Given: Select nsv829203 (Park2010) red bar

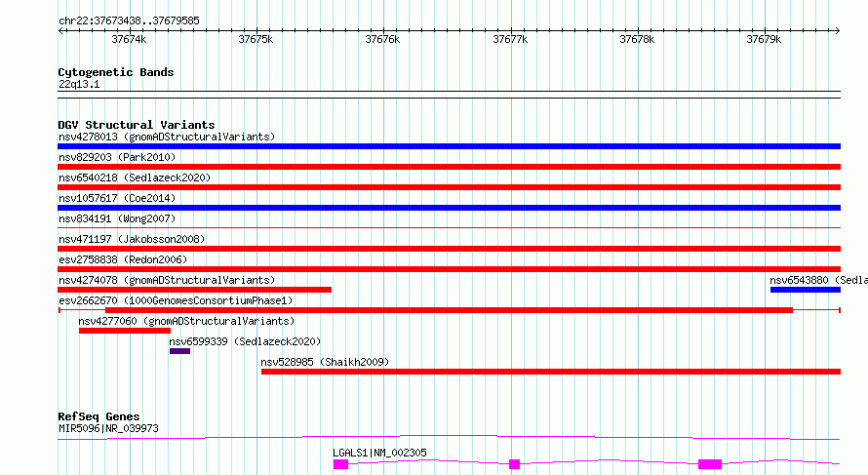Looking at the screenshot, I should click(x=449, y=167).
